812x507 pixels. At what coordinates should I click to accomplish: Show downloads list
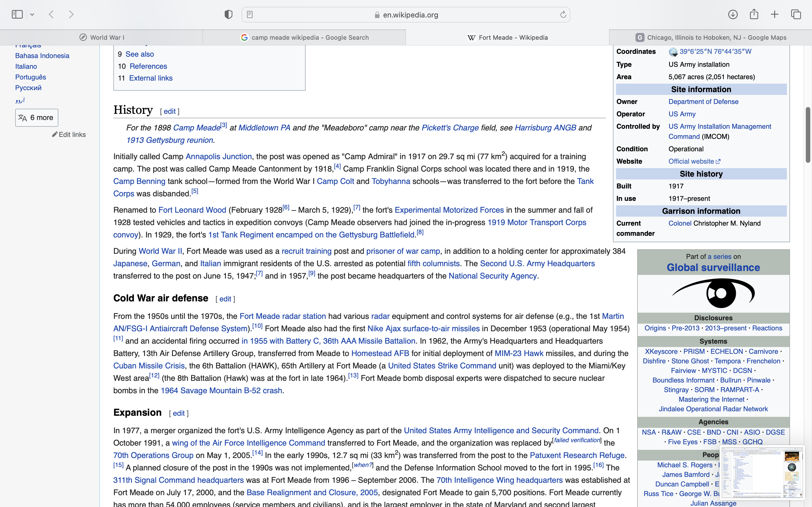[x=733, y=14]
